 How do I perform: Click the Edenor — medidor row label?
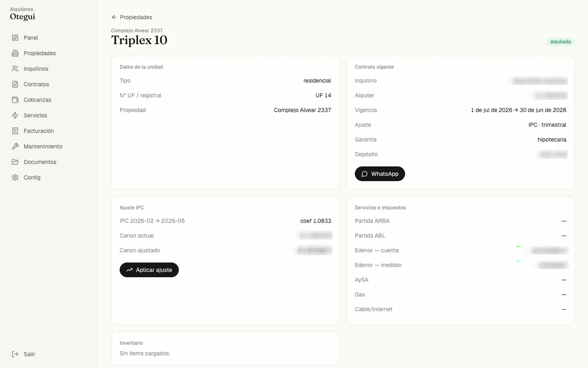point(379,265)
